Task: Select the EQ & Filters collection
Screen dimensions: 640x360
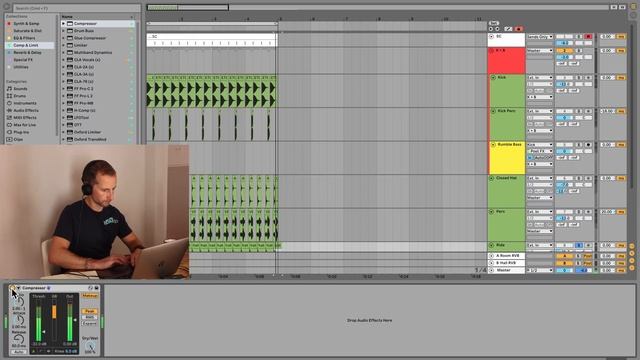Action: [24, 38]
